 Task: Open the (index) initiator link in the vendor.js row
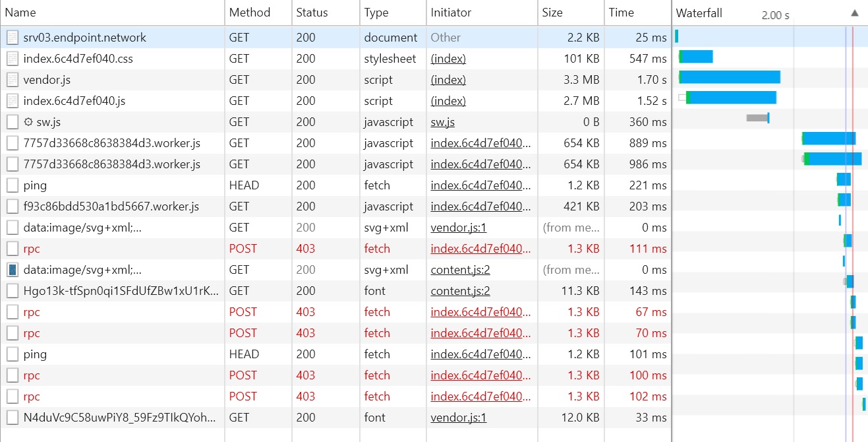tap(448, 80)
